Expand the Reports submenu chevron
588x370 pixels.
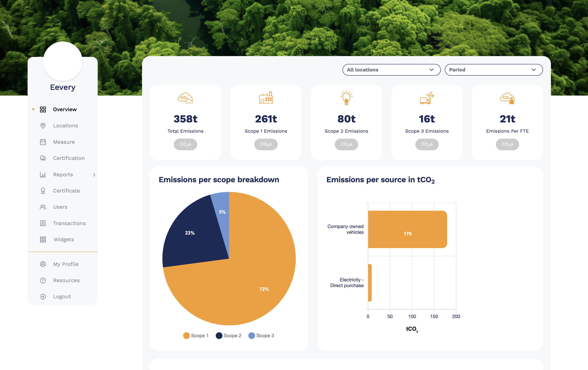pyautogui.click(x=94, y=175)
